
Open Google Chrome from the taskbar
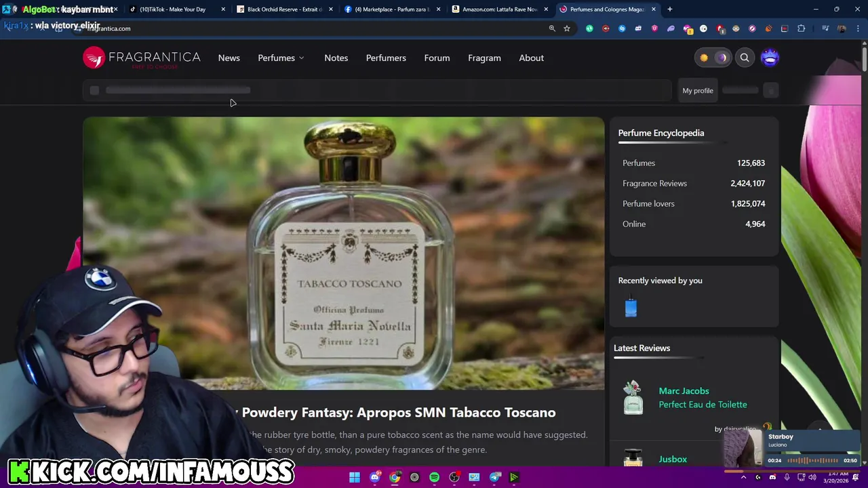point(395,477)
